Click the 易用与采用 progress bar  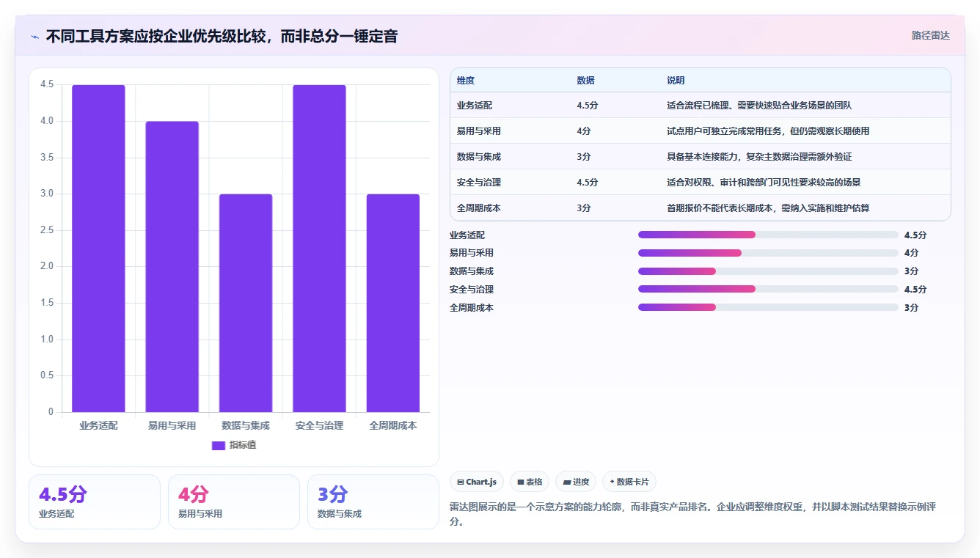[768, 253]
